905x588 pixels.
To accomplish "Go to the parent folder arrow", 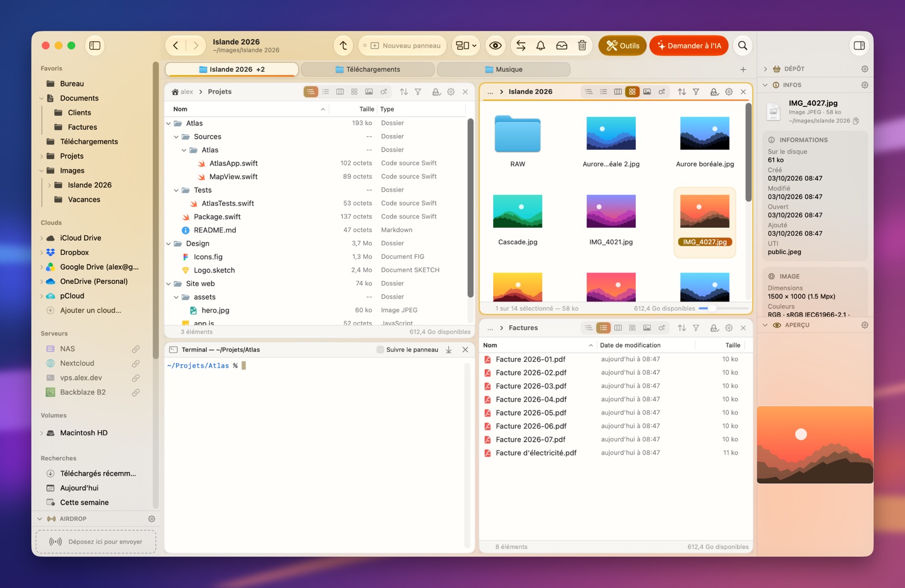I will [x=343, y=46].
